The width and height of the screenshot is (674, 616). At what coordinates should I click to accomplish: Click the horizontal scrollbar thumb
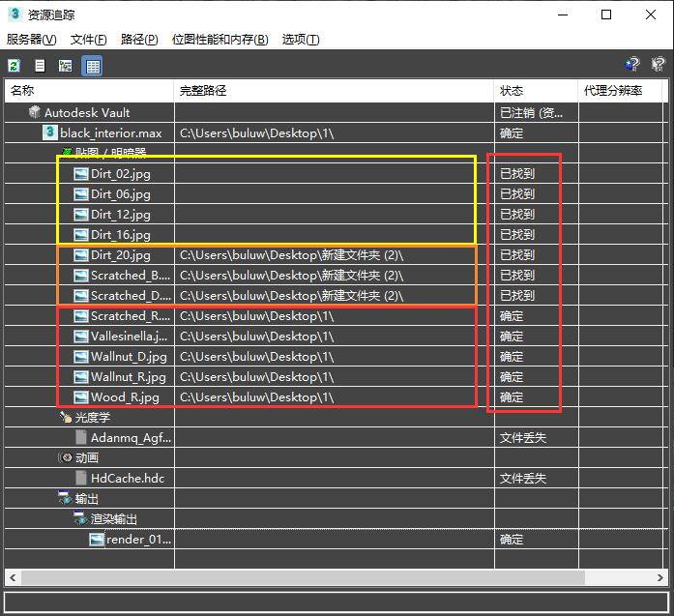click(303, 577)
